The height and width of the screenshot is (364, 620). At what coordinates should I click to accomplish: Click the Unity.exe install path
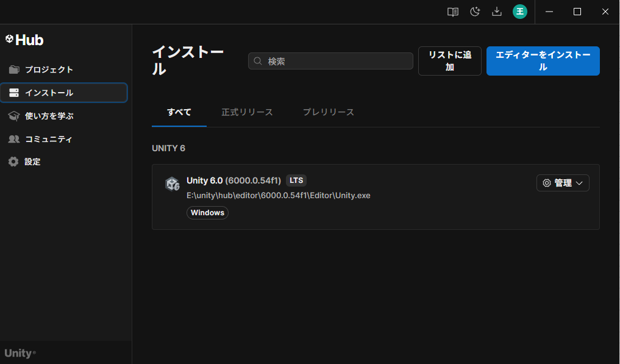pyautogui.click(x=279, y=196)
